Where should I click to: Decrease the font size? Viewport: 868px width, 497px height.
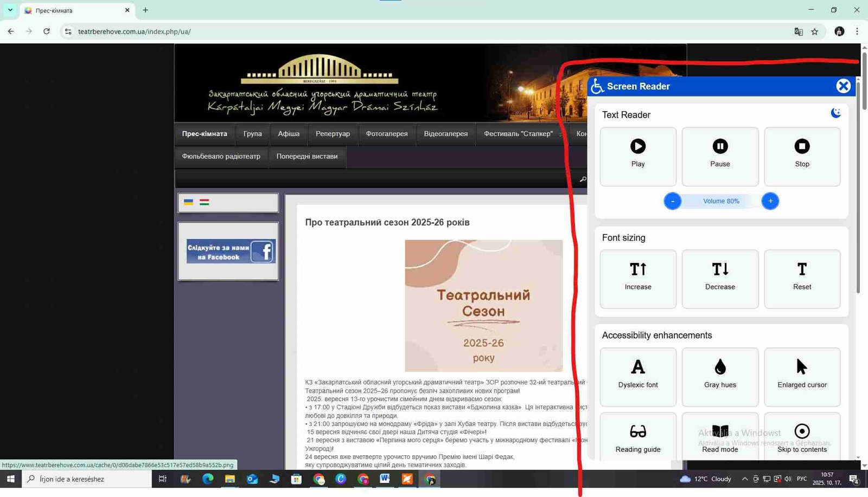(720, 279)
